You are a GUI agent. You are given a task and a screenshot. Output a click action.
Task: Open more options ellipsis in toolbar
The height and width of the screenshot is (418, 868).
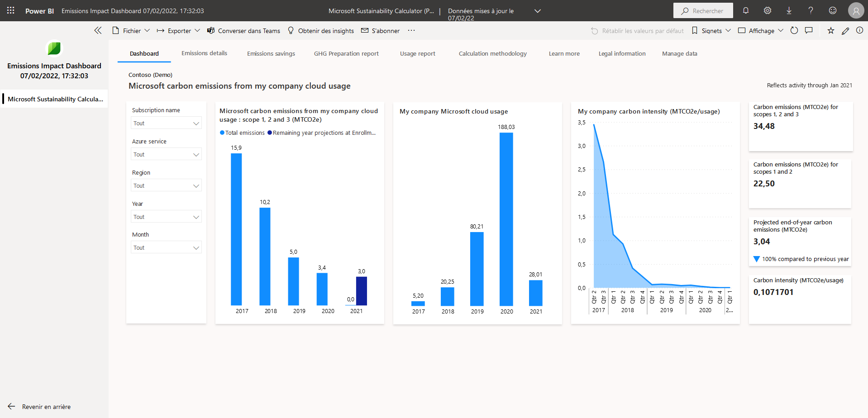click(411, 30)
